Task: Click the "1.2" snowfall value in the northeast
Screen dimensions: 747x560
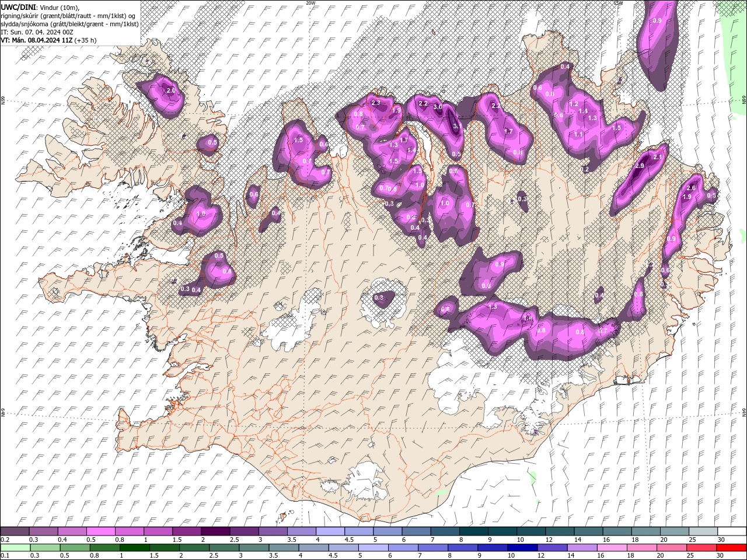Action: pos(574,104)
